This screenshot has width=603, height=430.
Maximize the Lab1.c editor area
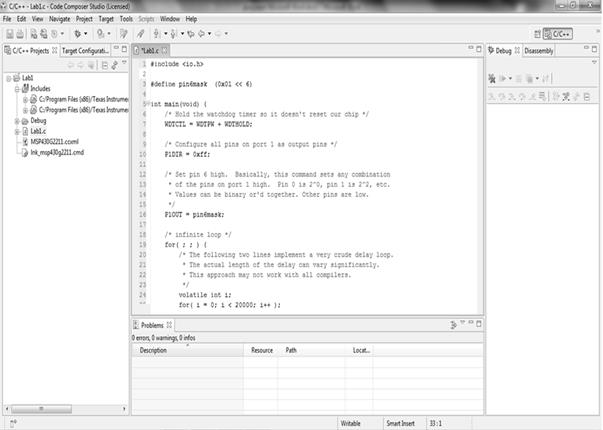pos(479,49)
